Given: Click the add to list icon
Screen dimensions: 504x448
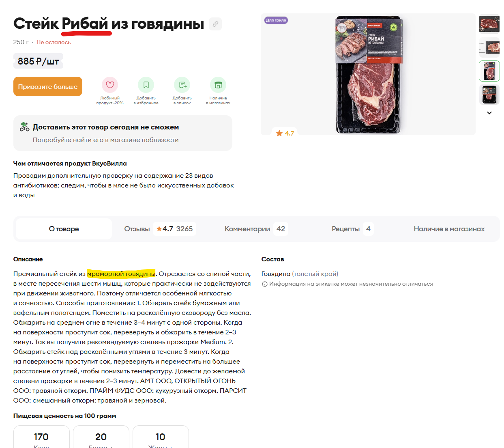Looking at the screenshot, I should pos(182,85).
